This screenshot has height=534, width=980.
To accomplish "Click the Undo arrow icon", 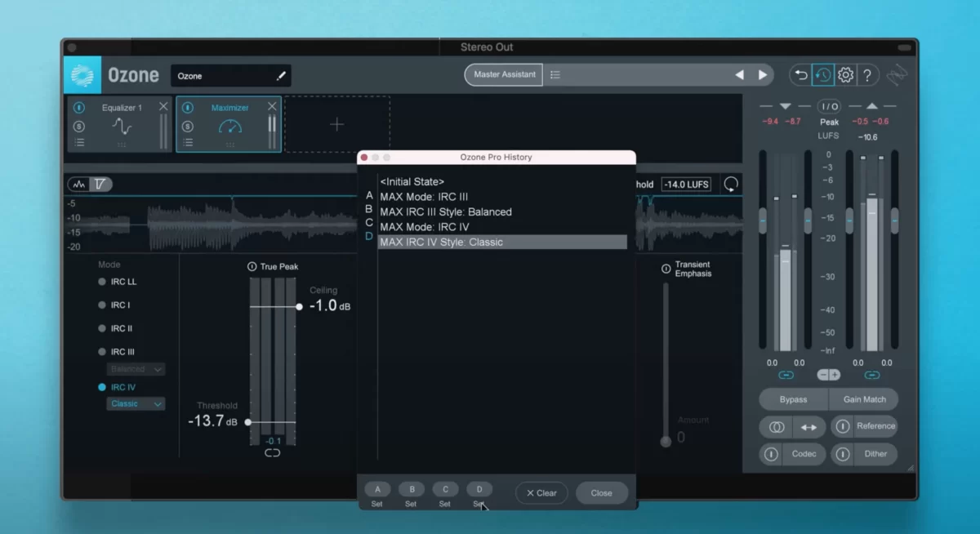I will pos(801,75).
